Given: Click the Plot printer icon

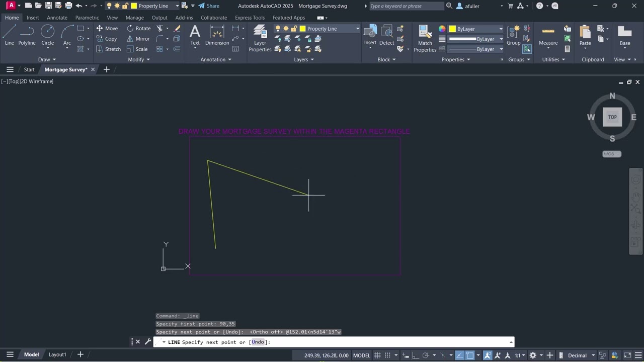Looking at the screenshot, I should click(68, 6).
